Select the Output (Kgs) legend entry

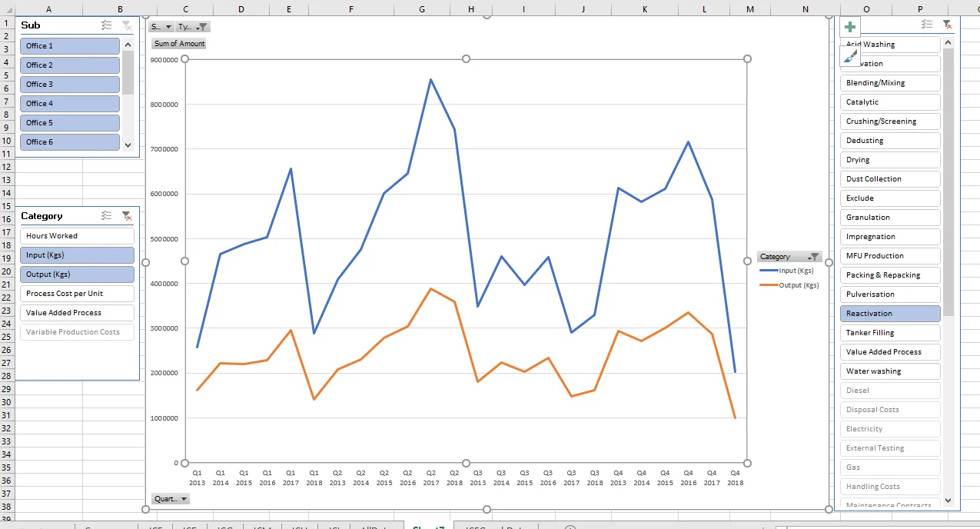pos(789,285)
